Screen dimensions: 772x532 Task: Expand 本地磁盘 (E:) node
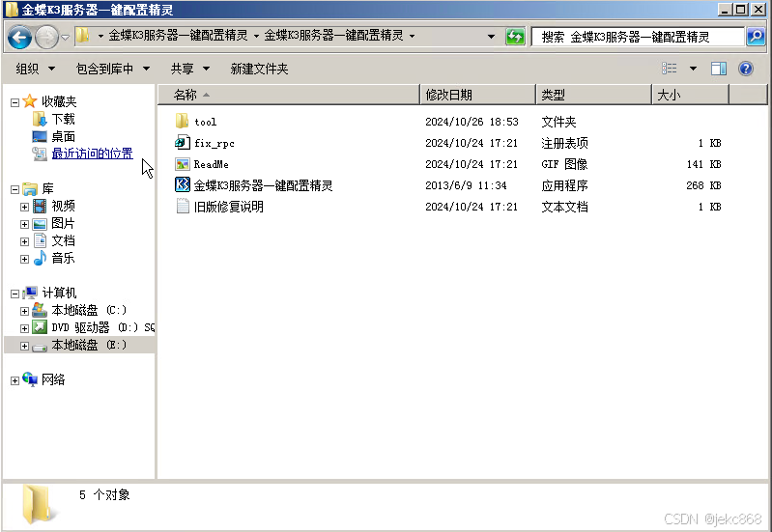point(24,346)
